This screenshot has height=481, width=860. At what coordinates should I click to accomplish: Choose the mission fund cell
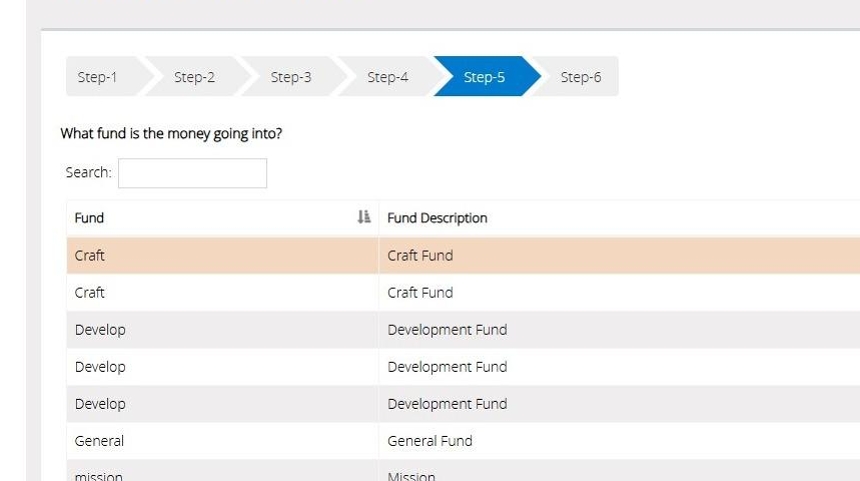point(98,475)
